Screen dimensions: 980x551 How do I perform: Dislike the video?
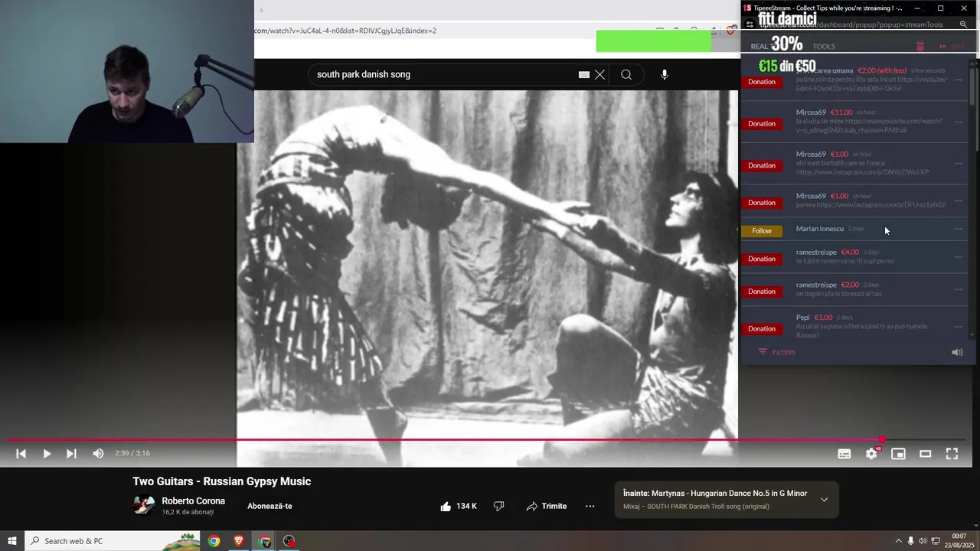[x=498, y=506]
